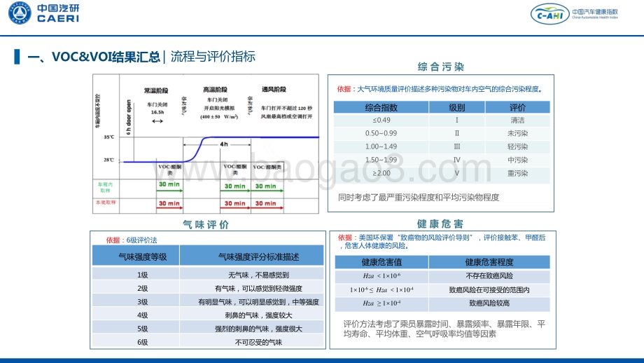Click the 健康危害 section heading
644x363 pixels.
pos(440,224)
